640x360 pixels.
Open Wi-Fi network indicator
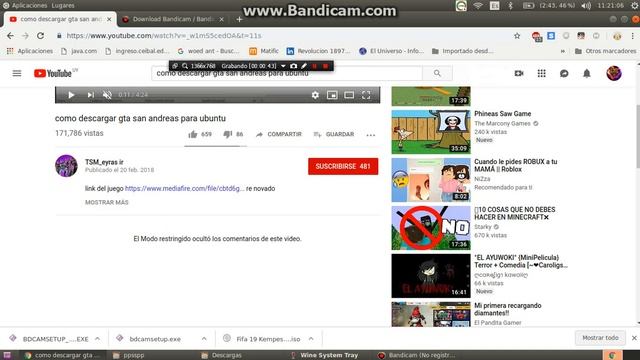478,6
